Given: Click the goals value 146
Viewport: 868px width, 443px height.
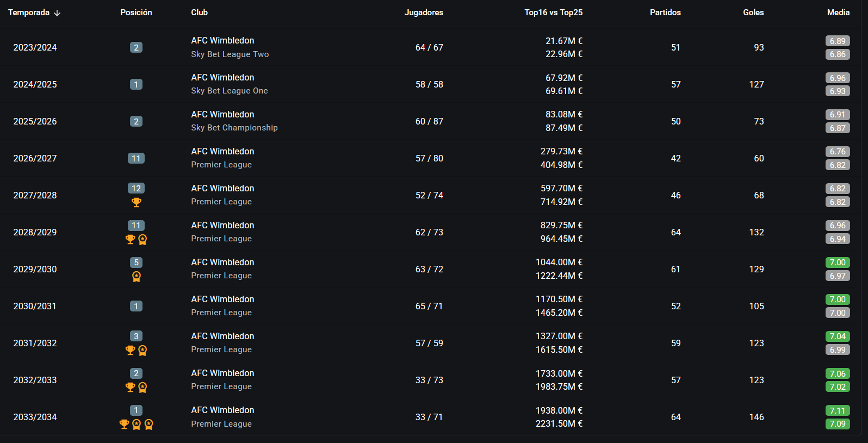Looking at the screenshot, I should click(x=757, y=417).
